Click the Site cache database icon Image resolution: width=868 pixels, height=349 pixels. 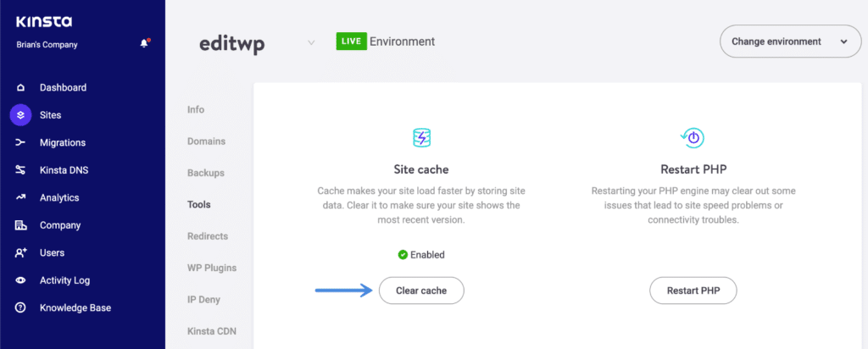click(421, 137)
